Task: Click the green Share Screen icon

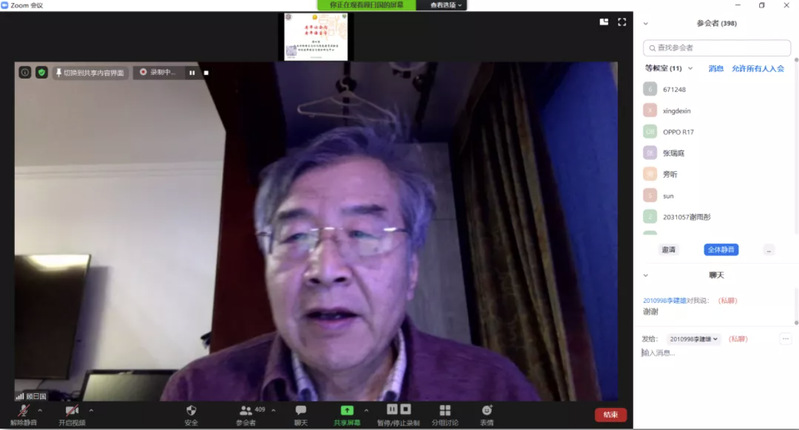Action: click(x=347, y=410)
